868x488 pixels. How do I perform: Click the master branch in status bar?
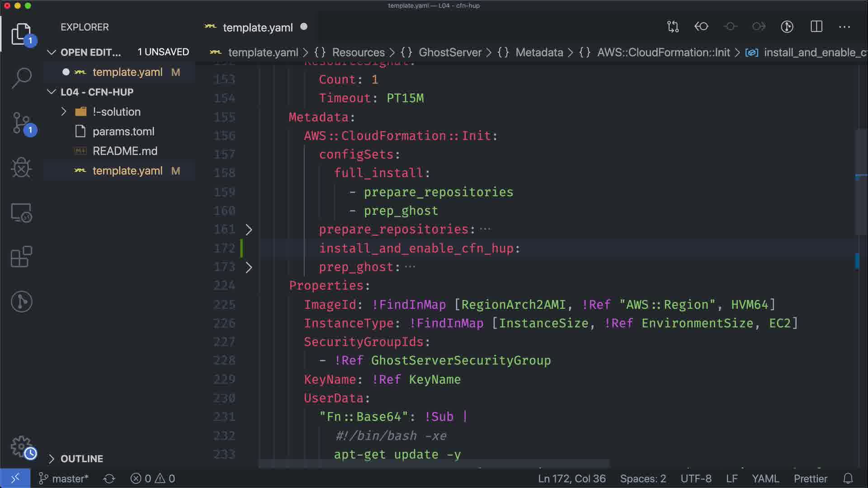64,479
